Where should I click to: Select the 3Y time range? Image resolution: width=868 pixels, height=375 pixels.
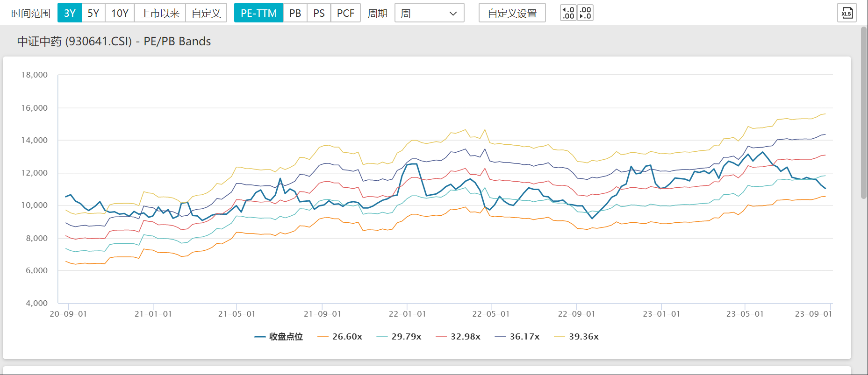70,13
